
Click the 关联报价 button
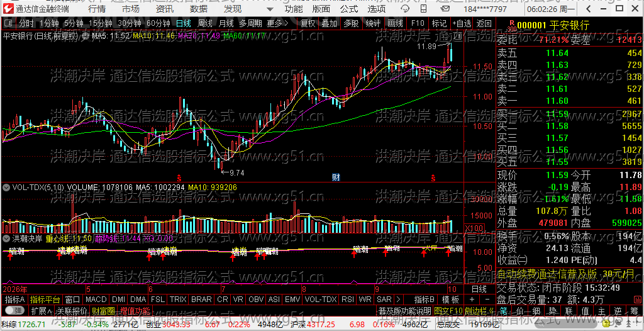tap(72, 310)
